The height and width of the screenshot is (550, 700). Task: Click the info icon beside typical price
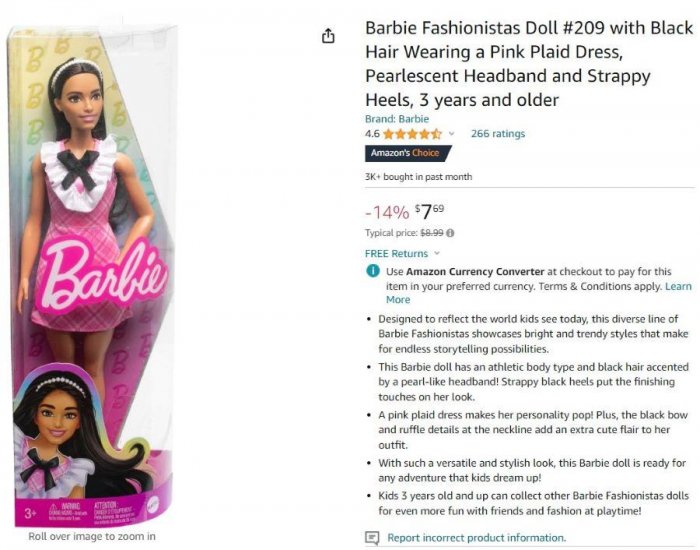coord(450,233)
